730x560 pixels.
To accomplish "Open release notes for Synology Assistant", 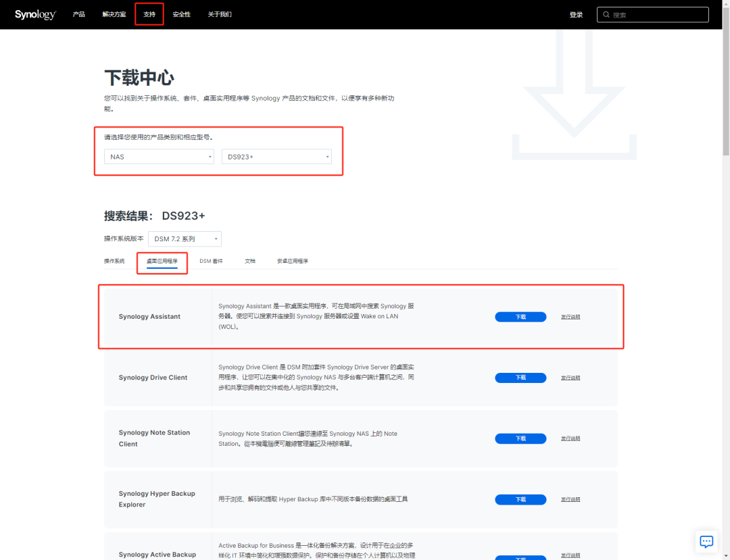I will click(x=570, y=317).
